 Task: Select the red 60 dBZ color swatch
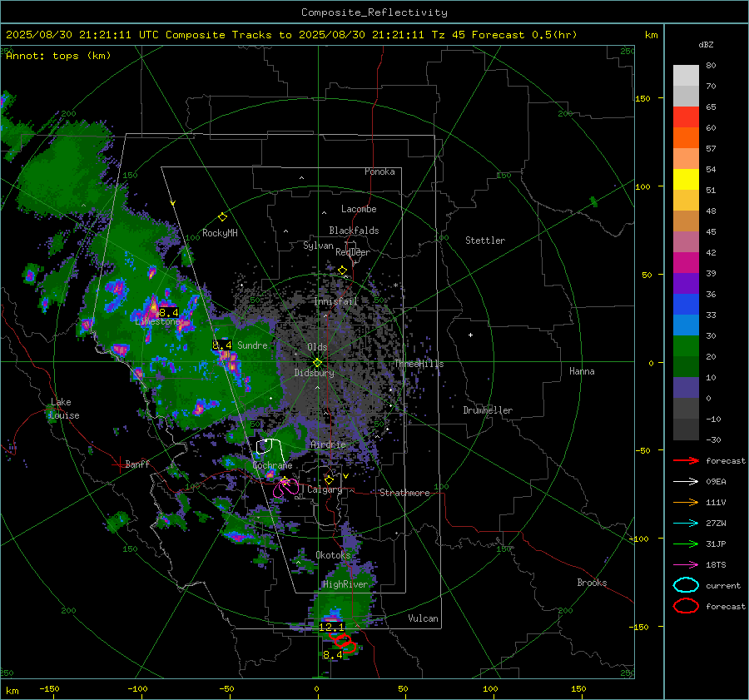pos(686,117)
